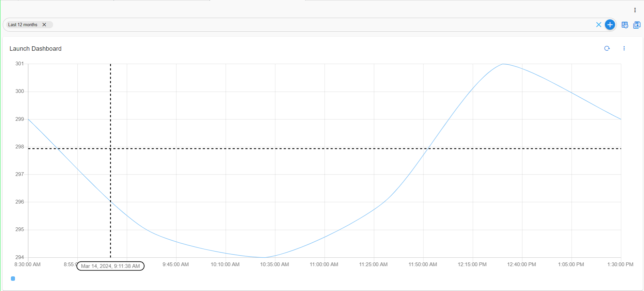Image resolution: width=644 pixels, height=291 pixels.
Task: Clear all filters with the blue X
Action: point(598,25)
